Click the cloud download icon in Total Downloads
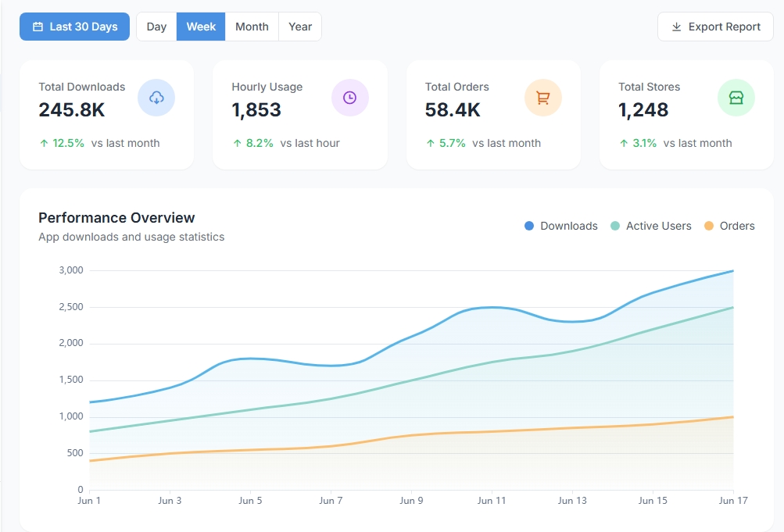The image size is (784, 532). tap(156, 98)
